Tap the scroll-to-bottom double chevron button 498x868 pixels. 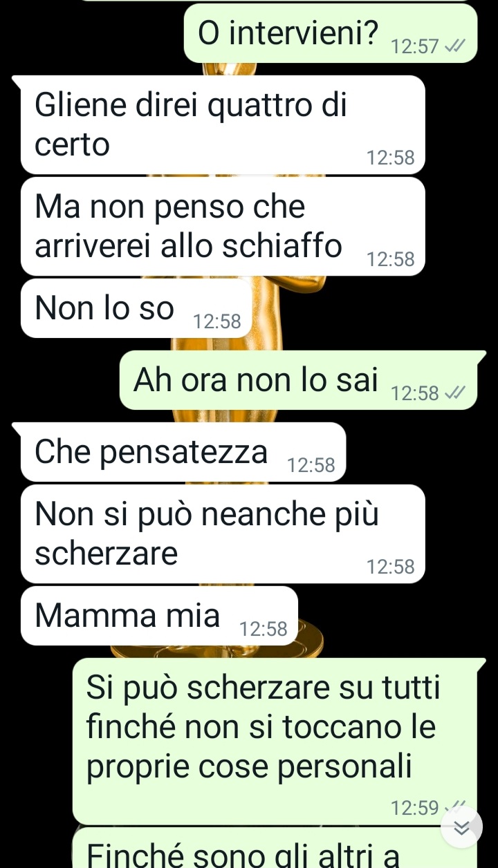tap(461, 827)
